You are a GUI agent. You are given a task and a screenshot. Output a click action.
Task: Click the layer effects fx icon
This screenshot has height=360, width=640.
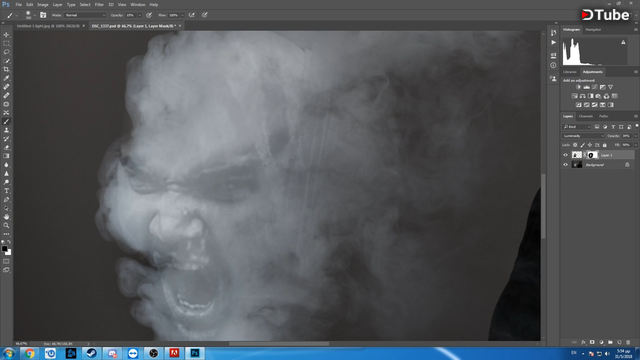[583, 342]
